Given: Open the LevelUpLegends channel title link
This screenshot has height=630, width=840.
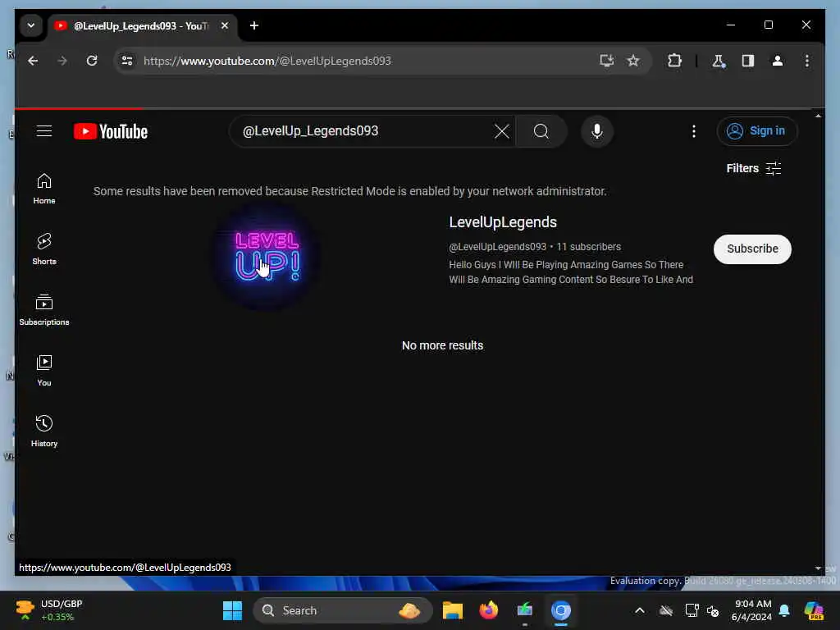Looking at the screenshot, I should pyautogui.click(x=503, y=222).
